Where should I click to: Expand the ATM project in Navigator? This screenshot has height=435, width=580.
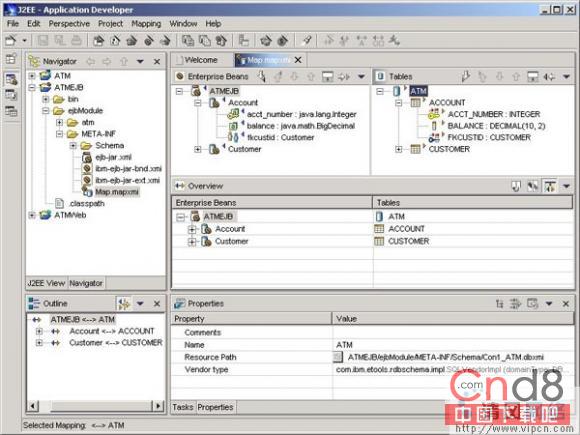coord(32,76)
